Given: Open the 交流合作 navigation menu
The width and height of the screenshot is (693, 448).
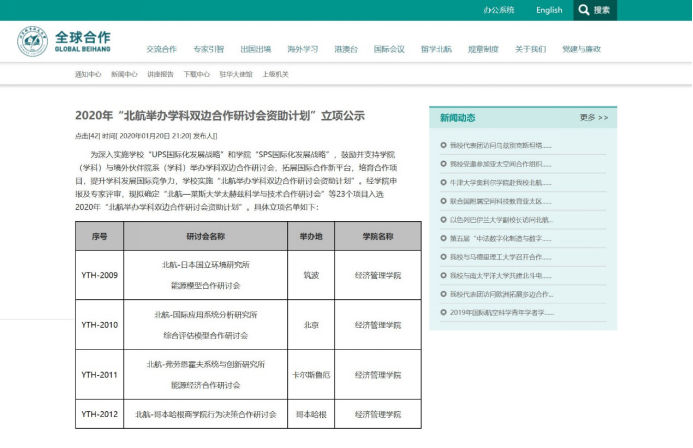Looking at the screenshot, I should coord(161,49).
